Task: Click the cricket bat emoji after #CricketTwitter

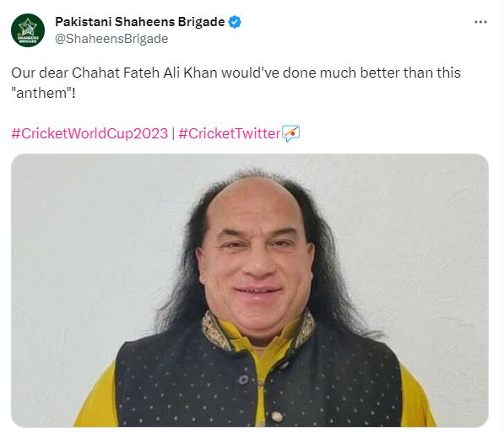Action: (291, 133)
